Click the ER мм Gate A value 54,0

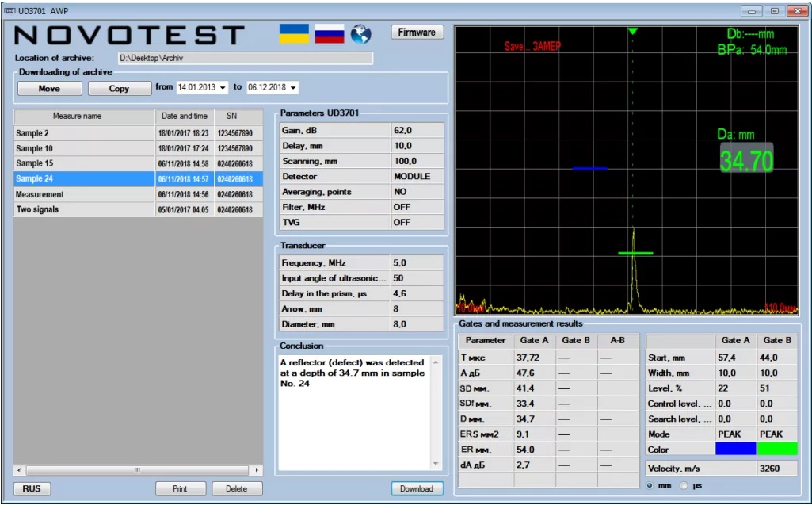coord(535,450)
